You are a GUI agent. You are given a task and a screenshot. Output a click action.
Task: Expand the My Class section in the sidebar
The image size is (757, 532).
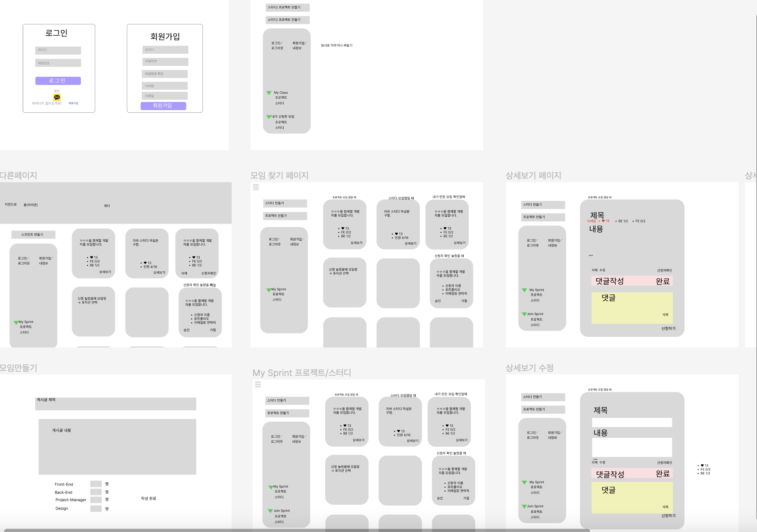pos(268,92)
